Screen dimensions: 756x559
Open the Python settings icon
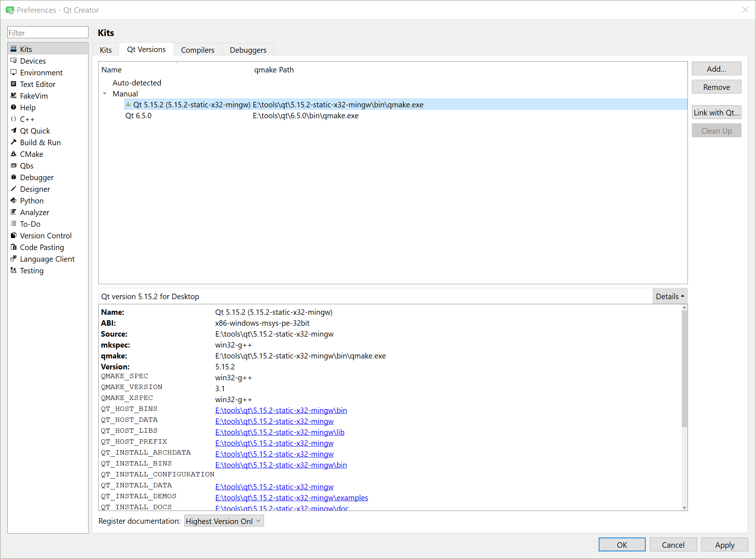13,200
